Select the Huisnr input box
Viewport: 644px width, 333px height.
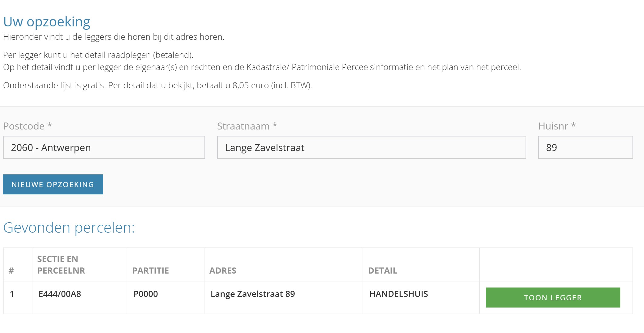pos(585,147)
